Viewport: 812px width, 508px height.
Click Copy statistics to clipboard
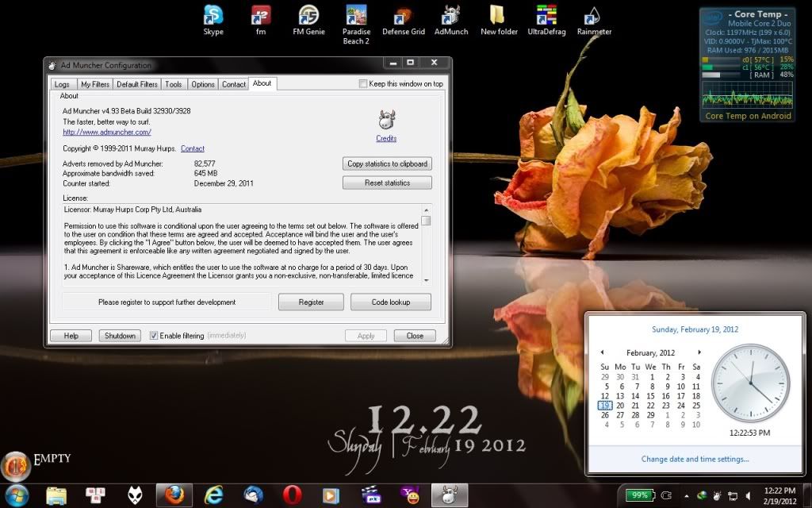387,164
